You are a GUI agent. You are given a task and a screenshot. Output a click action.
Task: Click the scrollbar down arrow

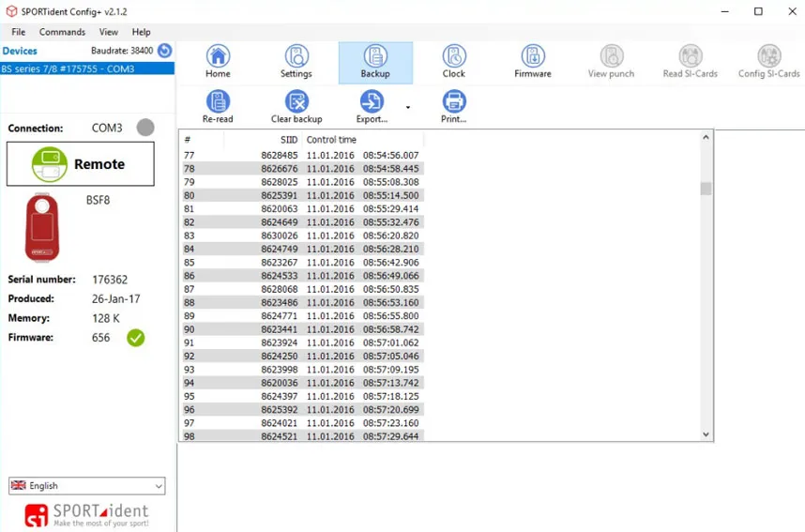pos(706,434)
